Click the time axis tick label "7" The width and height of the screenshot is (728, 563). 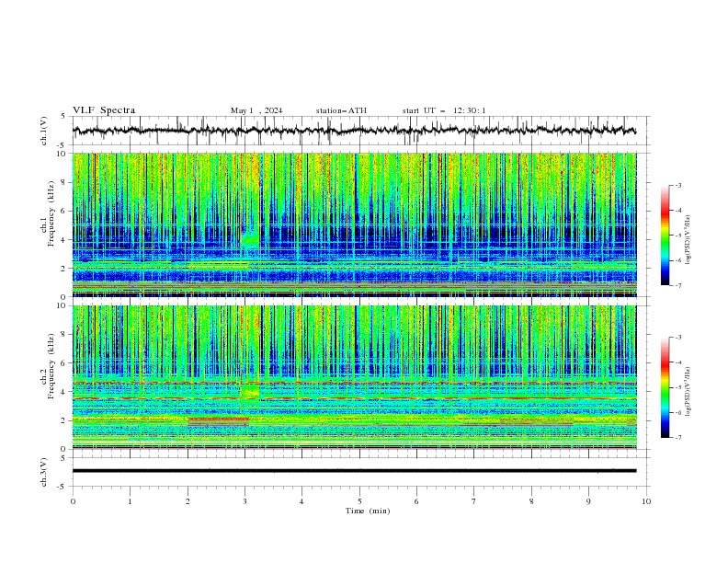(x=474, y=501)
